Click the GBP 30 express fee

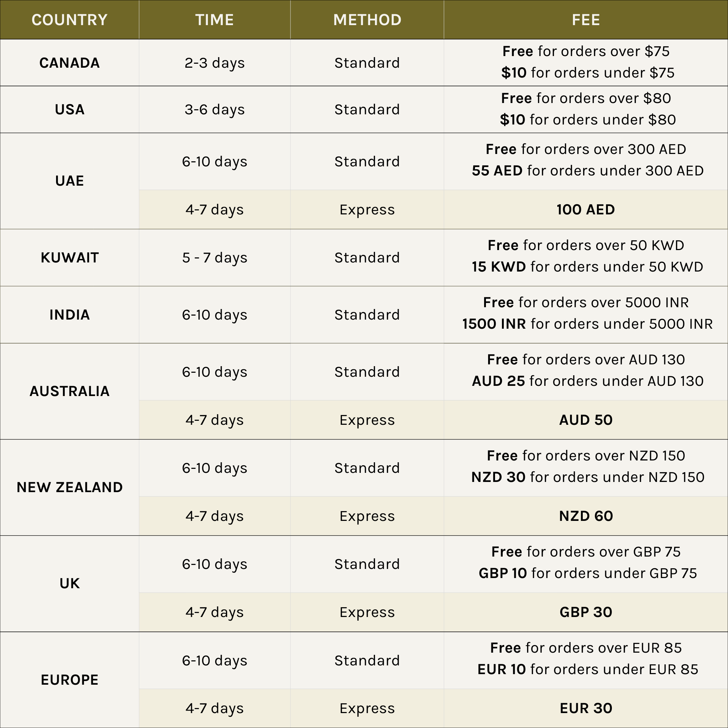pyautogui.click(x=586, y=612)
